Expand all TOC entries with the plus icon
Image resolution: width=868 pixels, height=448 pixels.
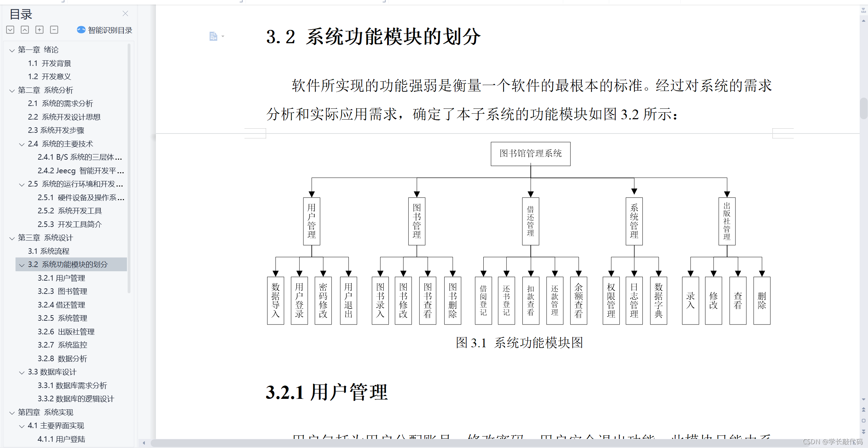(x=39, y=30)
